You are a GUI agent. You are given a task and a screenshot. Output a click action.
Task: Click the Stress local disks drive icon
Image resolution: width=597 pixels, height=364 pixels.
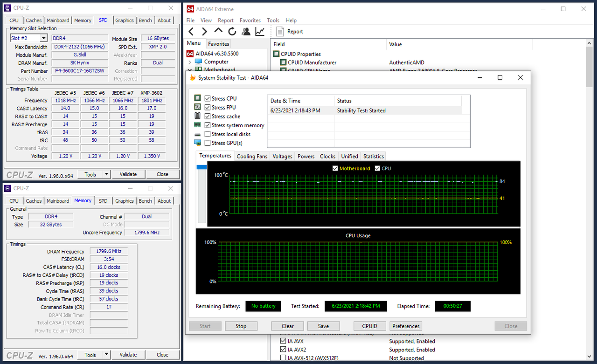pyautogui.click(x=198, y=134)
